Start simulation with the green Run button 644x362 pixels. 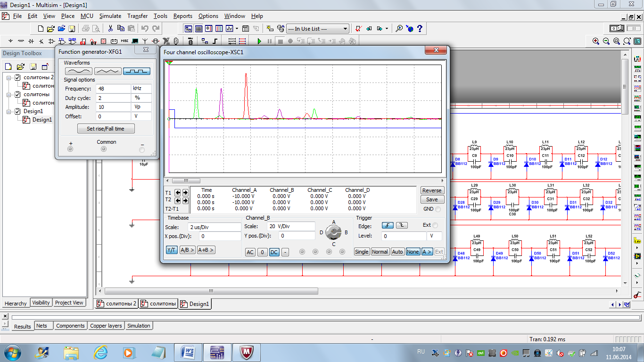coord(259,41)
